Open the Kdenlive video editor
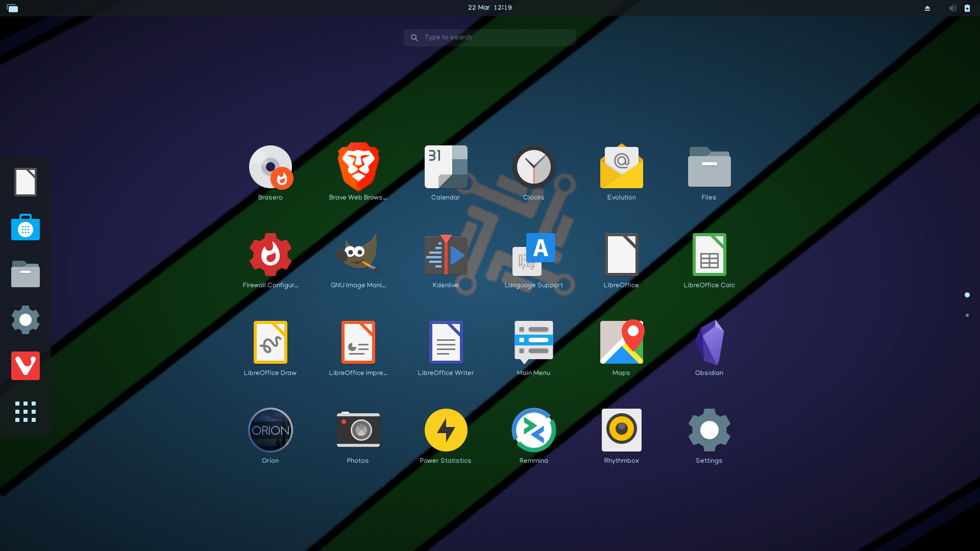This screenshot has width=980, height=551. click(x=446, y=255)
